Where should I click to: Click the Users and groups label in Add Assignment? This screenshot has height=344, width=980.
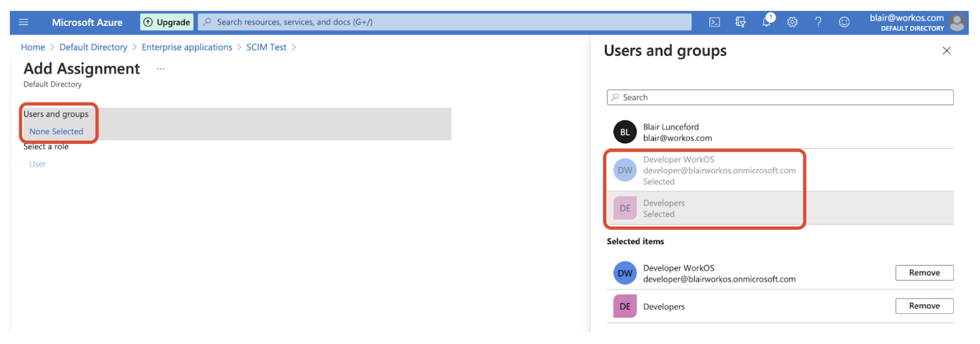(56, 114)
